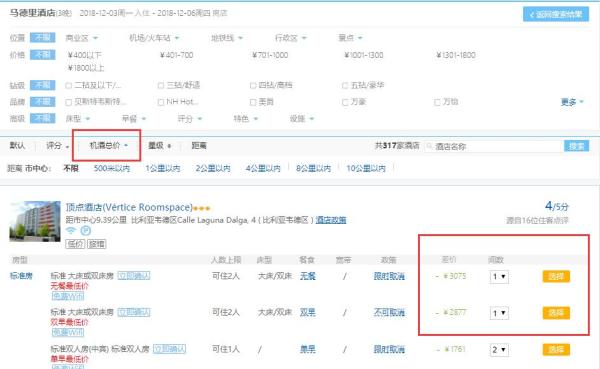This screenshot has height=369, width=600.
Task: Sort hotels by 评分 in sort bar
Action: click(57, 145)
